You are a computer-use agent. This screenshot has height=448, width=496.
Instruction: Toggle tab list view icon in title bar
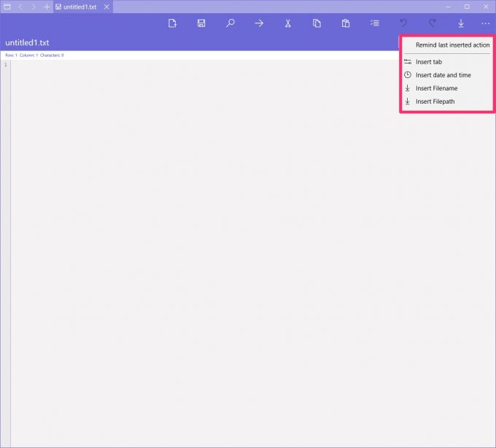(7, 7)
